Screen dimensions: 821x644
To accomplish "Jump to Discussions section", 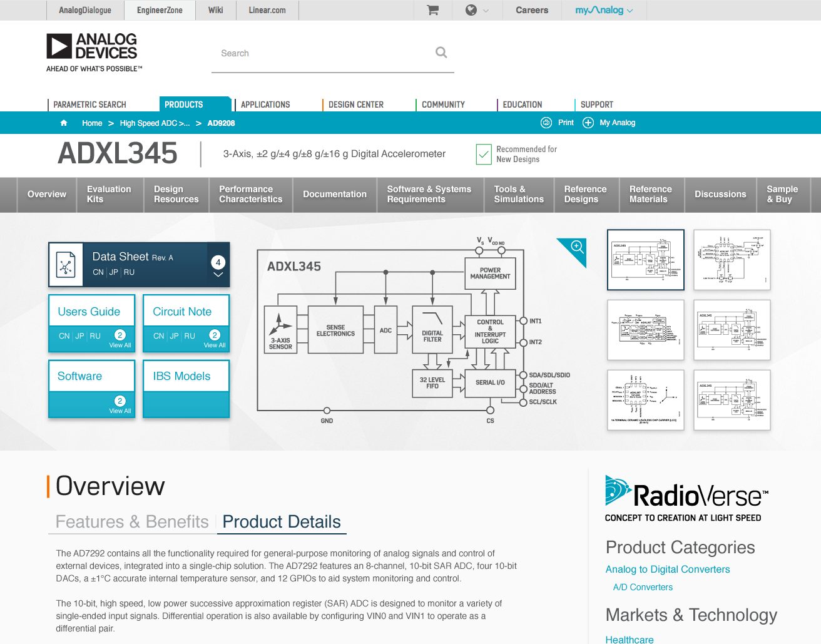I will pyautogui.click(x=720, y=195).
